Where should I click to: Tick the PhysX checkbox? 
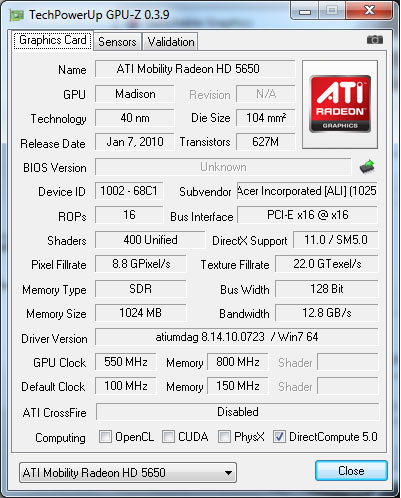tap(224, 437)
